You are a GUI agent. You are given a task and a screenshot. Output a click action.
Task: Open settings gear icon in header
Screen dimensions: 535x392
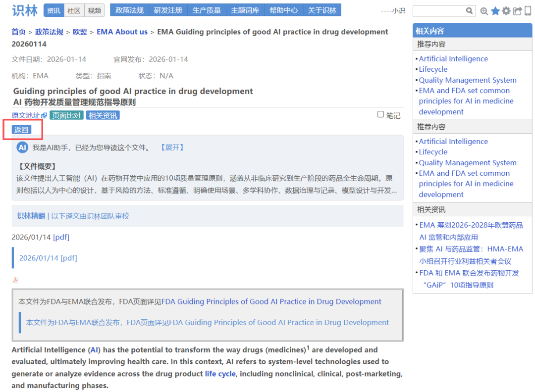coord(506,11)
